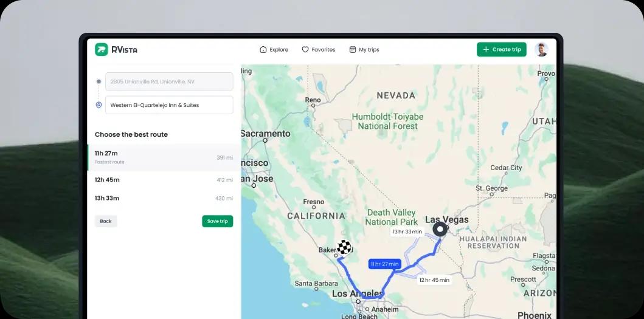Click the start location marker near Las Vegas
Viewport: 644px width, 319px height.
440,230
